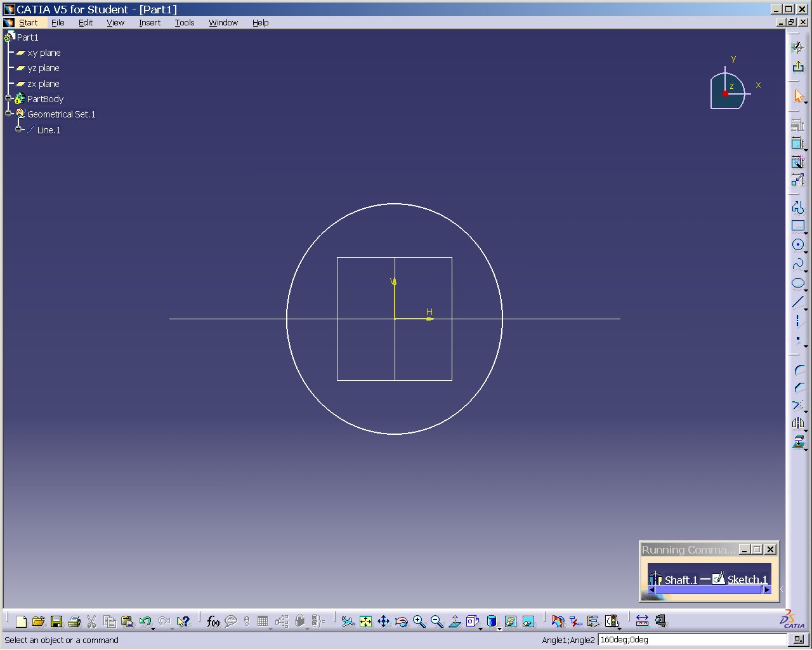Select the Axis dashed-line tool icon
This screenshot has width=812, height=650.
point(798,321)
